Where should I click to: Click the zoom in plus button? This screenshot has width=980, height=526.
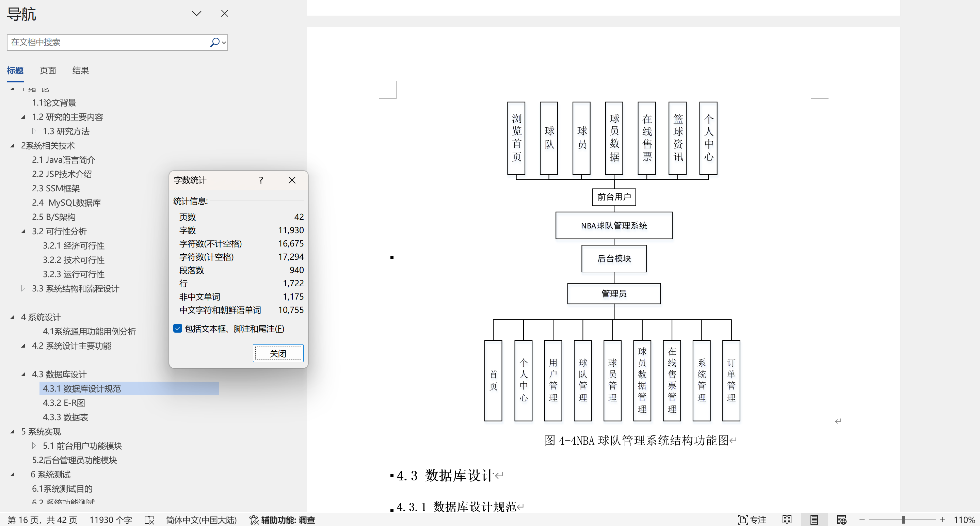point(942,520)
